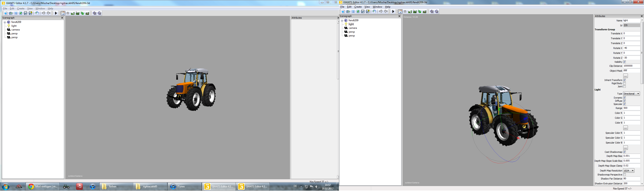Open the light Type Directional dropdown

click(x=631, y=94)
